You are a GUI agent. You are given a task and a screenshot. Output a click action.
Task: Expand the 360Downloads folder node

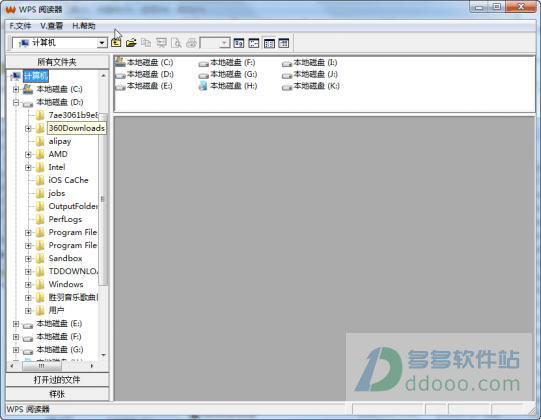pyautogui.click(x=28, y=128)
